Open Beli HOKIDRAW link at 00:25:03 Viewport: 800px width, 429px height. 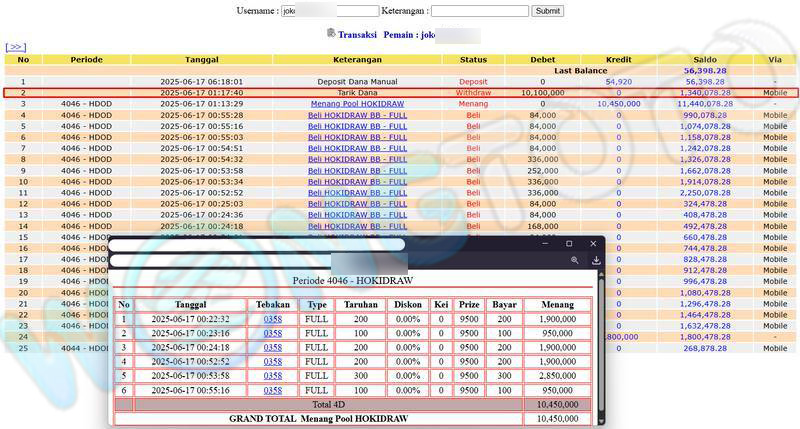pyautogui.click(x=357, y=203)
